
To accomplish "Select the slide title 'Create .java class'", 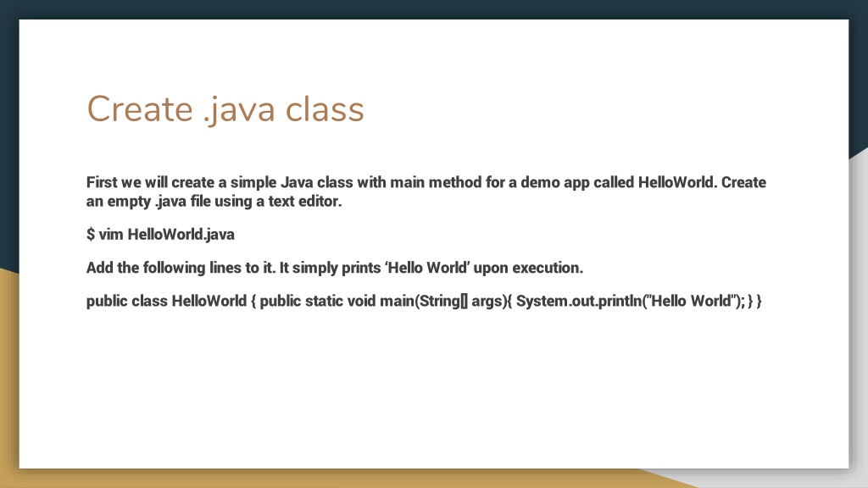I will [224, 109].
